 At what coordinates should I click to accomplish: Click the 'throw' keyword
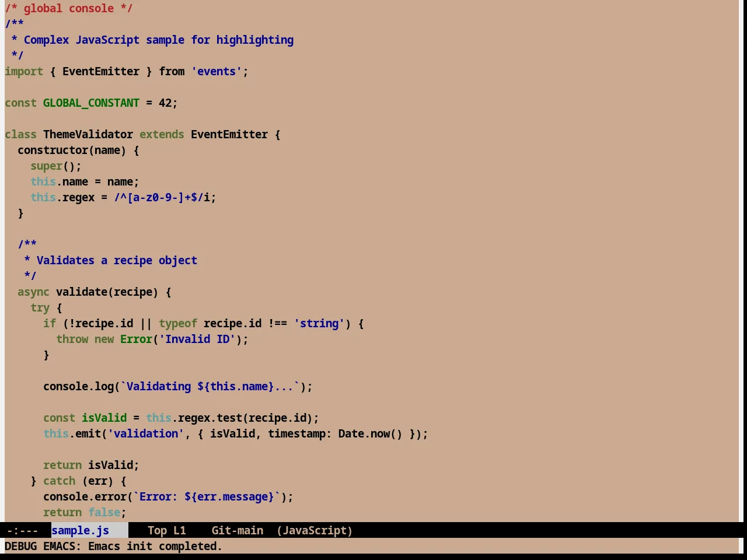tap(72, 339)
